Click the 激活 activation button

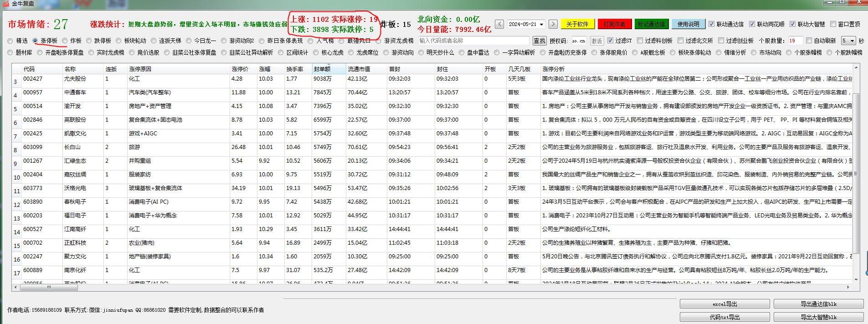click(596, 41)
